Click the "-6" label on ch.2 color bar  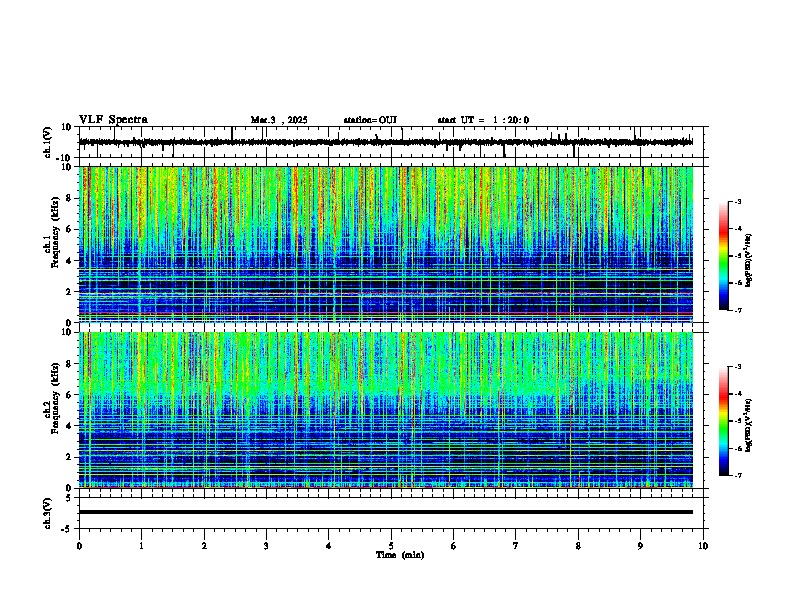[737, 448]
